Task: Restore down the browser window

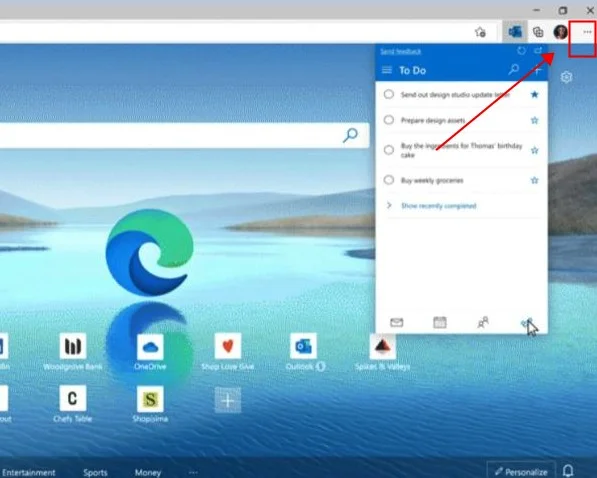Action: [x=563, y=10]
